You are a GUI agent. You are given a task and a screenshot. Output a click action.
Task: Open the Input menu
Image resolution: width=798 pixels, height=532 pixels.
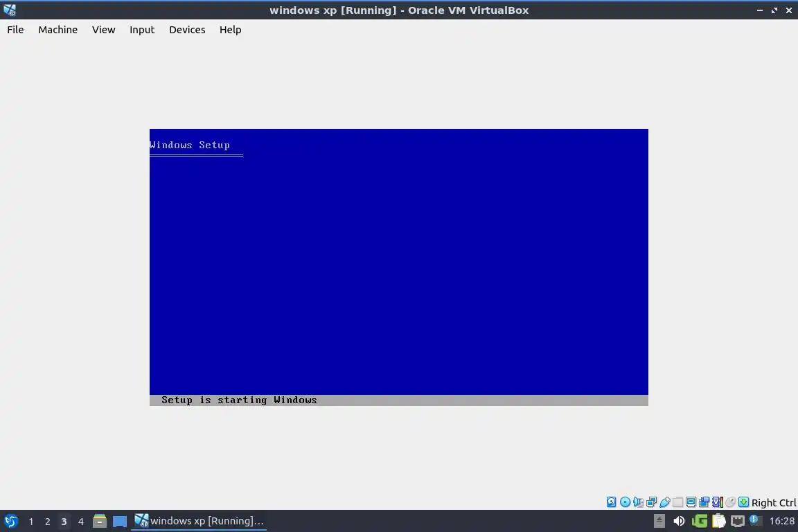142,30
